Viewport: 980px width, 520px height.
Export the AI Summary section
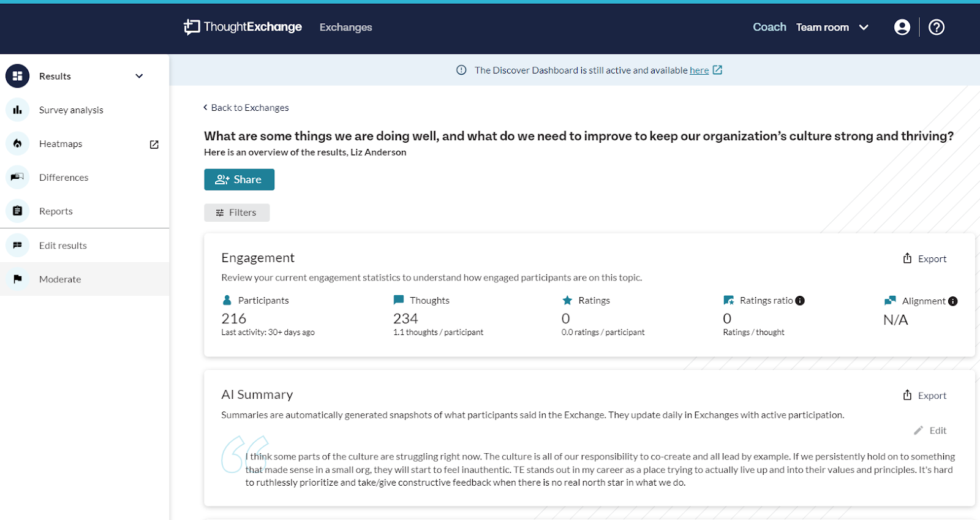[925, 395]
